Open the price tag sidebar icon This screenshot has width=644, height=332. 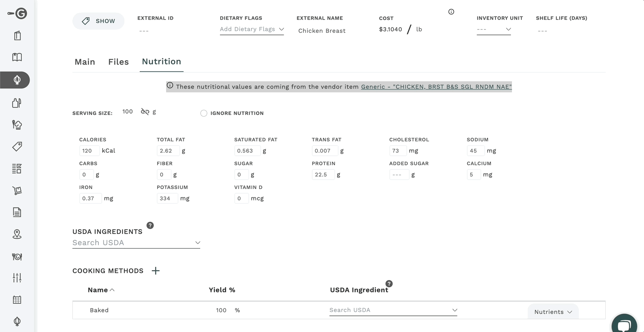tap(17, 147)
